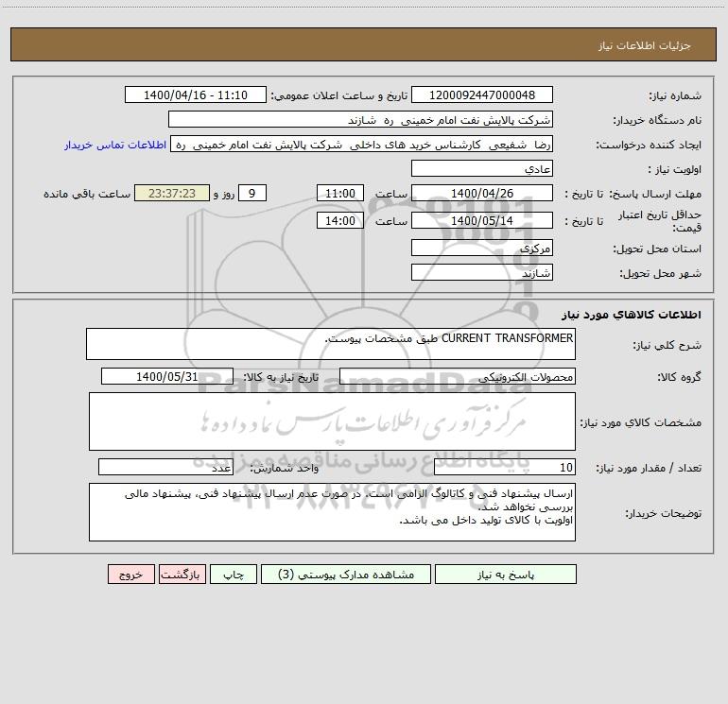Screen dimensions: 728x704
Task: Click the 'چاپ' print button
Action: (234, 574)
